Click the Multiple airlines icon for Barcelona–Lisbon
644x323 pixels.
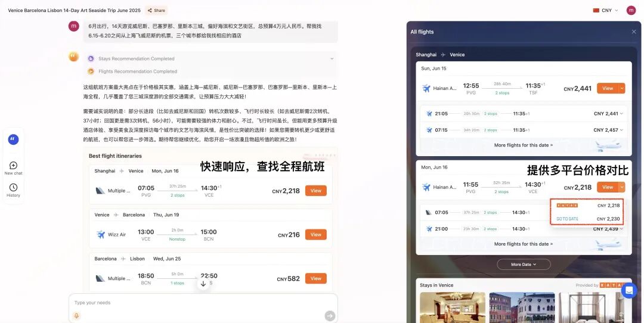[x=101, y=279]
